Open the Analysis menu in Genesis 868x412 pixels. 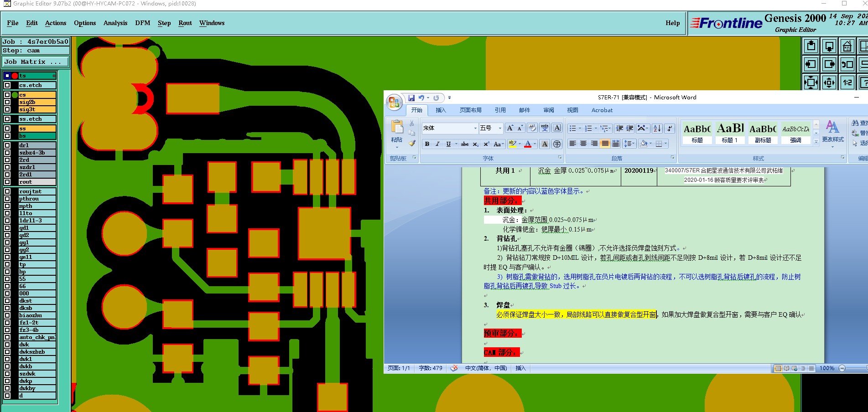(x=115, y=23)
